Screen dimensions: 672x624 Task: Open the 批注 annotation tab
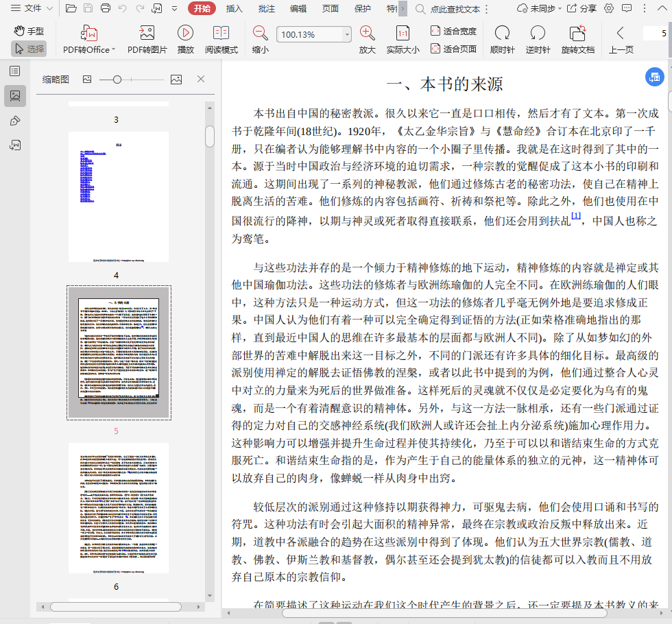[267, 8]
